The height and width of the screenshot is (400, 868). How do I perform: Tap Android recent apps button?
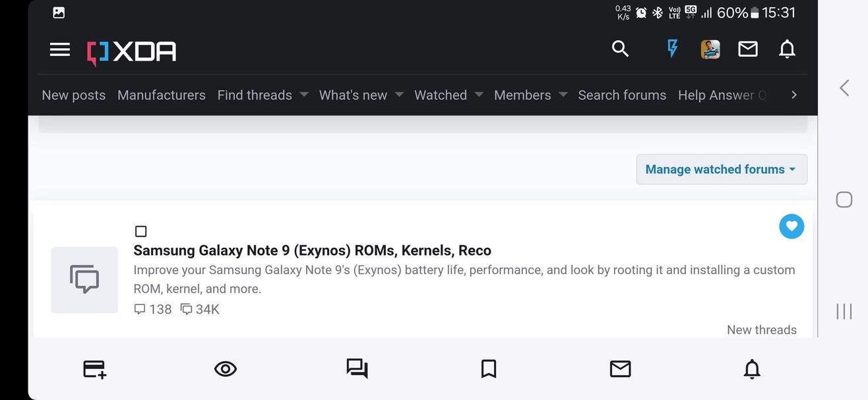(x=844, y=312)
